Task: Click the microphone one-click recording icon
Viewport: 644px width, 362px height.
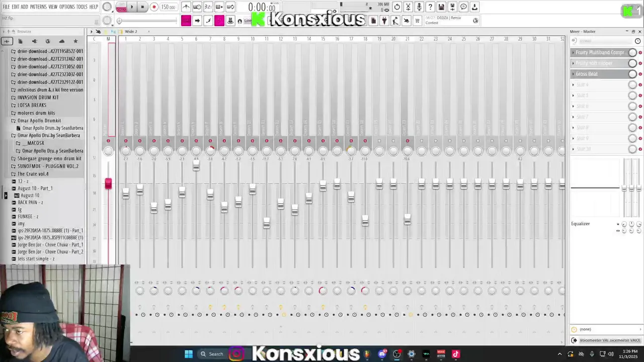Action: point(419,7)
